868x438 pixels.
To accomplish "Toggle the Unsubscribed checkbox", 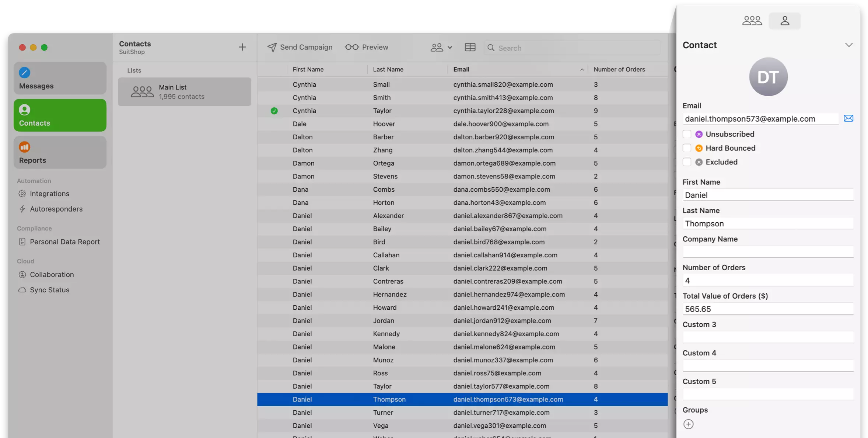I will click(x=687, y=134).
